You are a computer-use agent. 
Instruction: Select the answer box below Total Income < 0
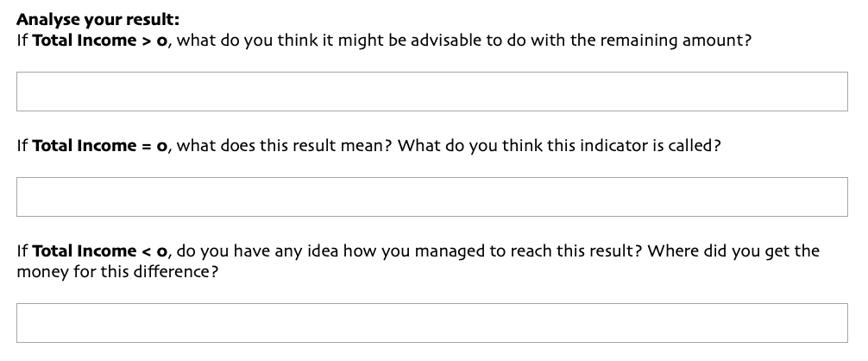pos(431,323)
